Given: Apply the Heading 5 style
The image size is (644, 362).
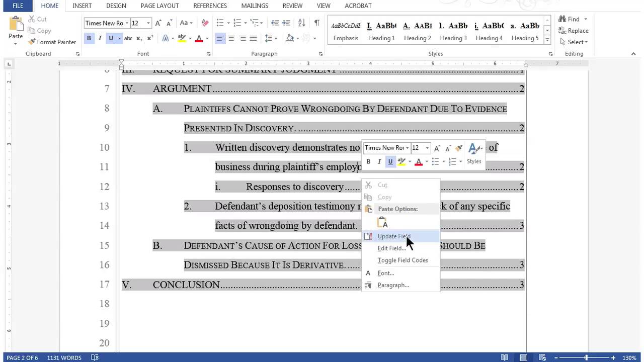Looking at the screenshot, I should (525, 31).
